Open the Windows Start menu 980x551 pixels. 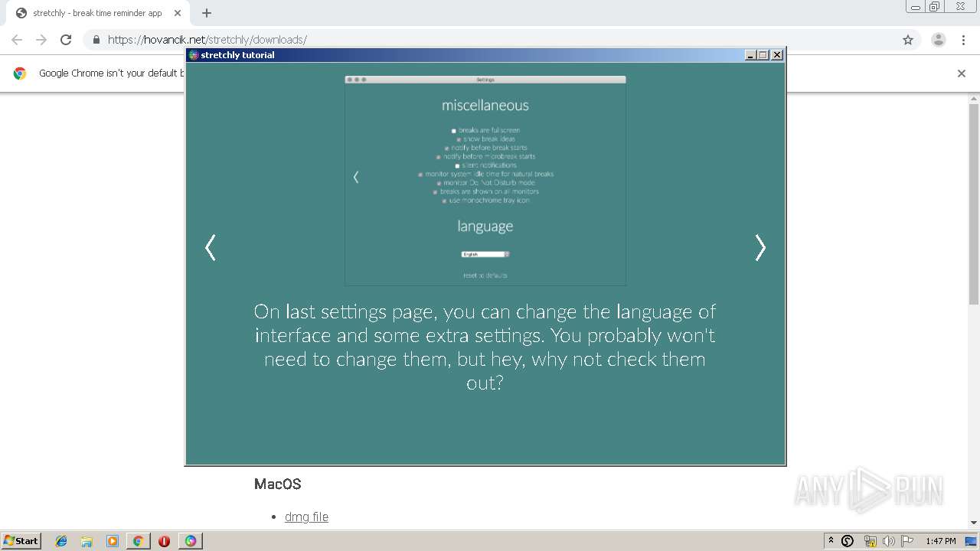pos(21,540)
